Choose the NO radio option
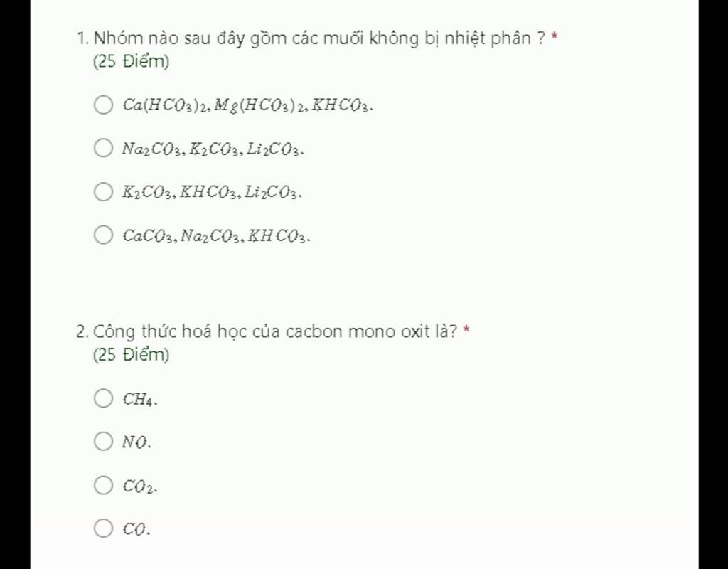The image size is (728, 569). [103, 441]
